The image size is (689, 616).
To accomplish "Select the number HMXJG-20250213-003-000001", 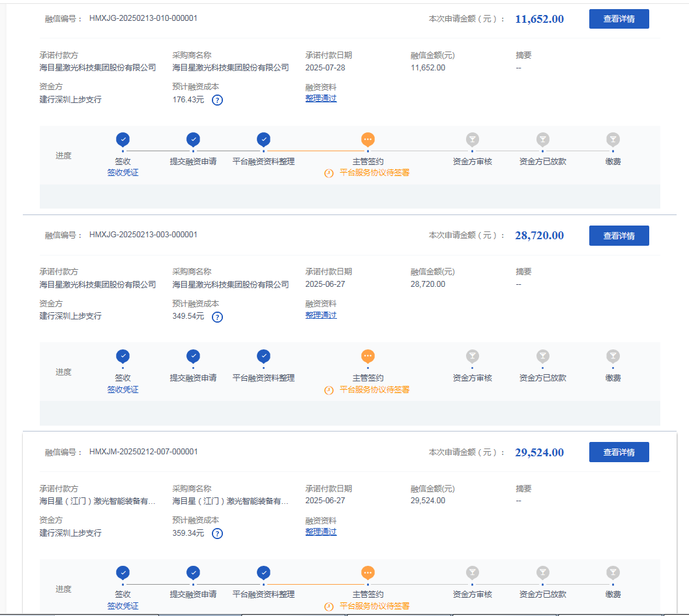I will coord(143,235).
